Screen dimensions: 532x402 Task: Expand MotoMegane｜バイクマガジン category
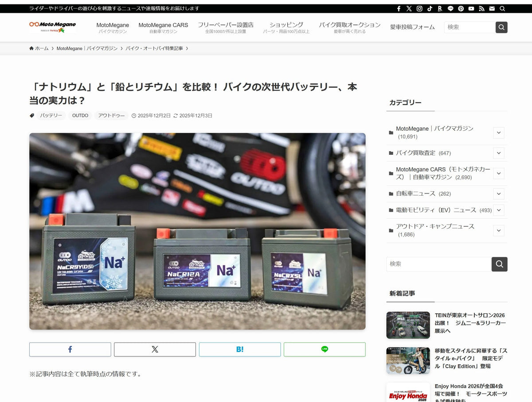[x=499, y=133]
